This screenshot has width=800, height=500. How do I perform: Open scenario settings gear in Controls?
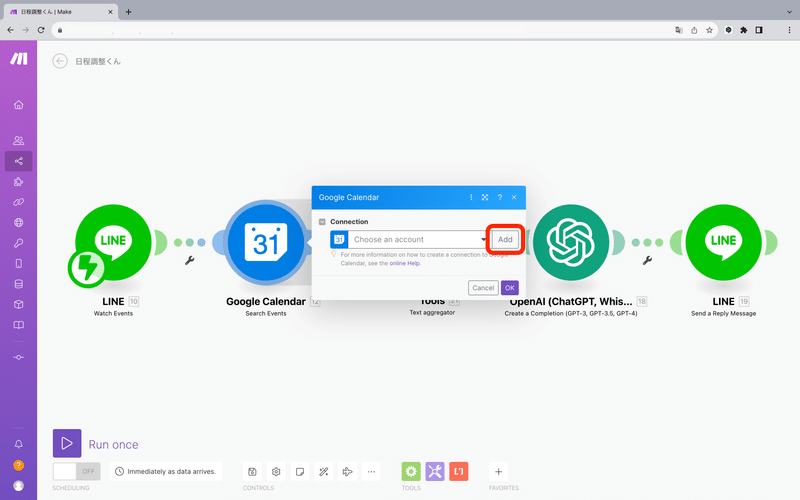tap(276, 471)
